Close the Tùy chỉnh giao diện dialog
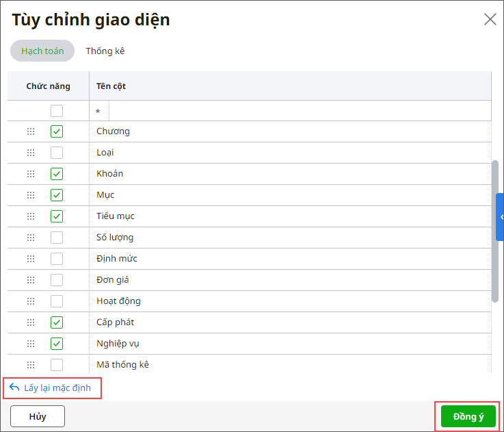Viewport: 504px width, 432px height. [x=490, y=19]
